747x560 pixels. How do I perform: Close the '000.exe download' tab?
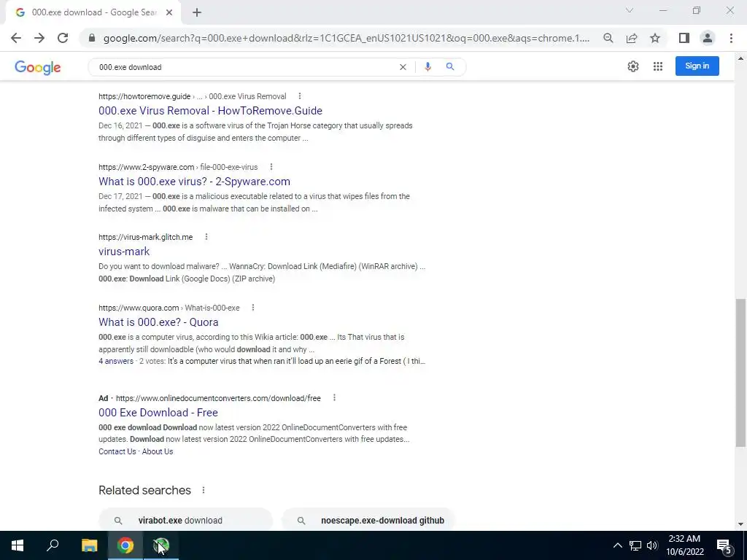point(169,13)
